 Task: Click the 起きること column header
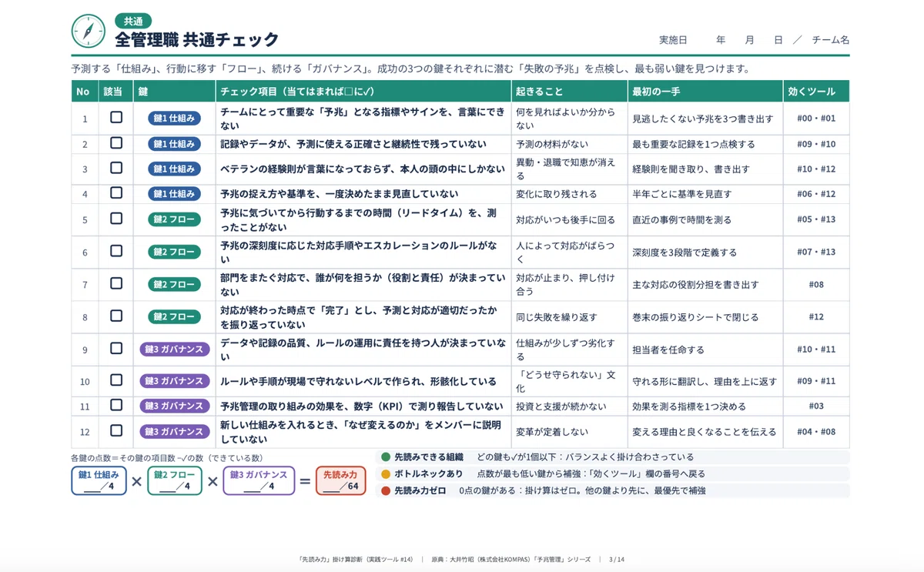click(x=570, y=92)
